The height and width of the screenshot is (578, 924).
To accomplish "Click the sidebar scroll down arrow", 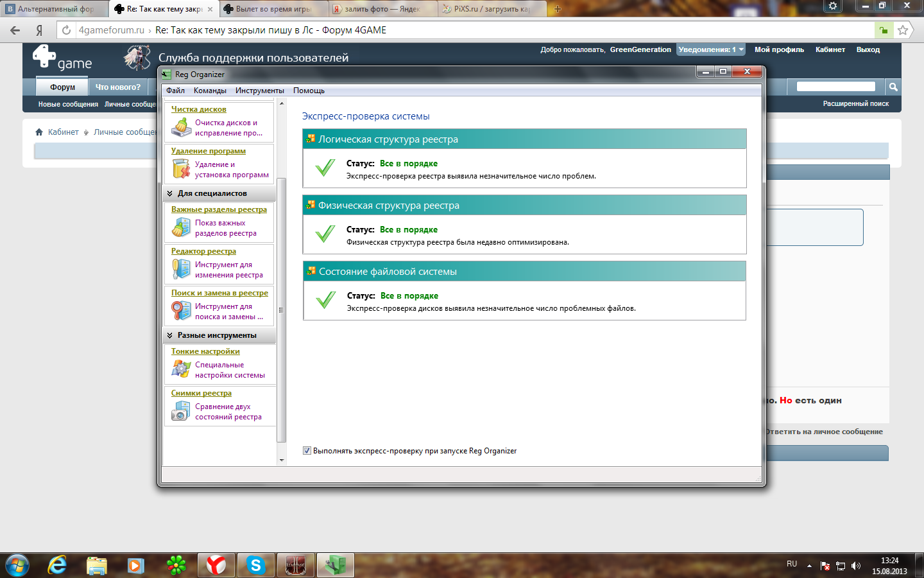I will (281, 460).
